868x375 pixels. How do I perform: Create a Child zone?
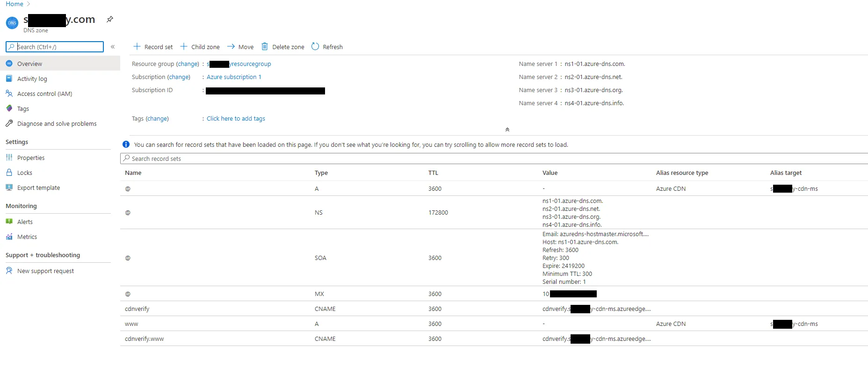[x=200, y=47]
